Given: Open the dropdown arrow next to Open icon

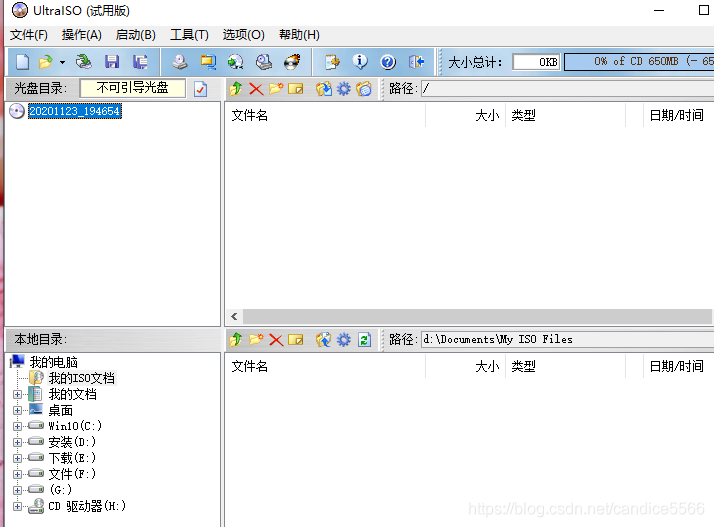Looking at the screenshot, I should 62,62.
